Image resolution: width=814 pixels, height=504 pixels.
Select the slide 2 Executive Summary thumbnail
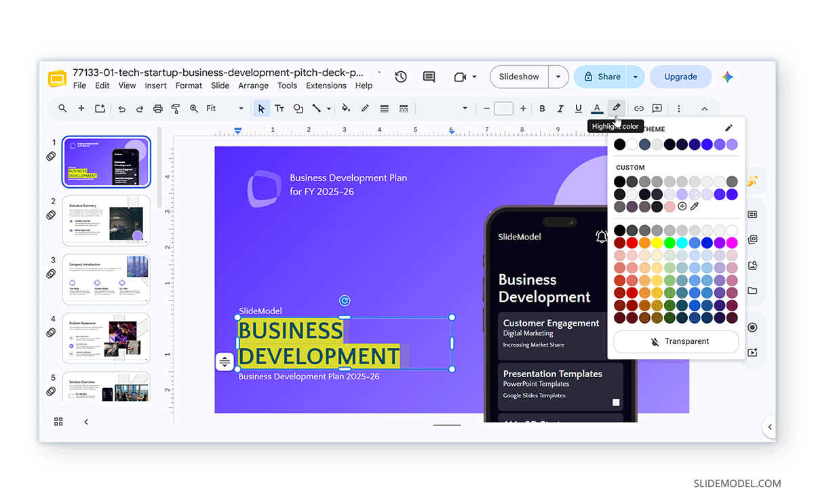click(x=106, y=220)
